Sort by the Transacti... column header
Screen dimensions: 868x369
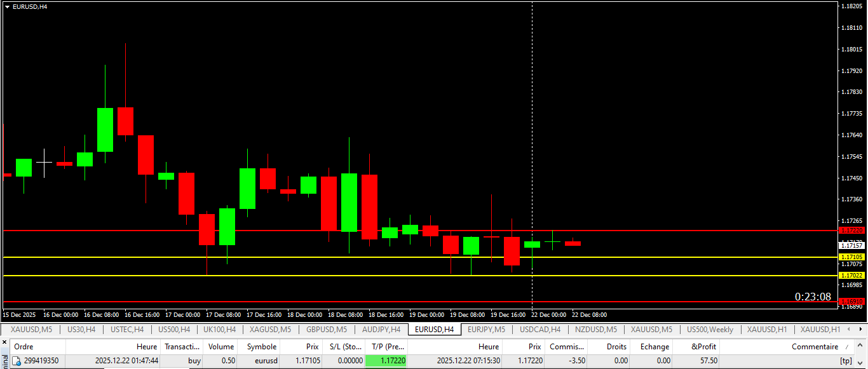point(182,347)
